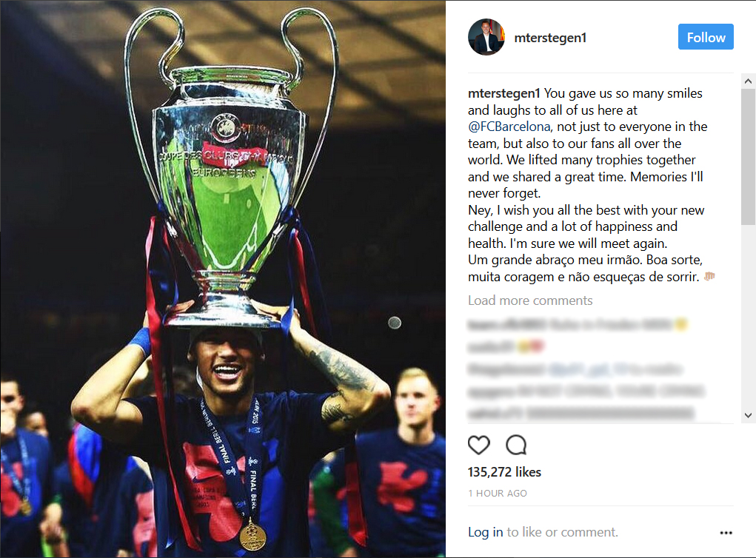Image resolution: width=756 pixels, height=558 pixels.
Task: Click the trophy photo of the post
Action: tap(223, 279)
